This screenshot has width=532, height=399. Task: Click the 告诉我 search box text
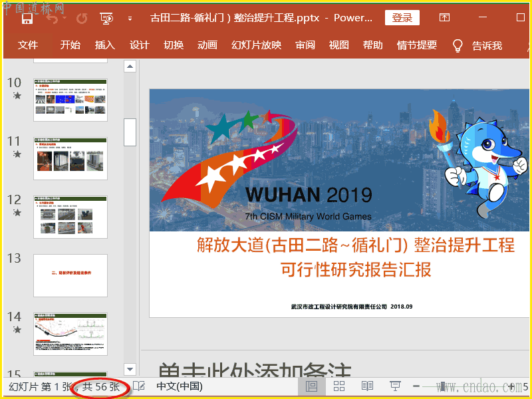coord(487,45)
